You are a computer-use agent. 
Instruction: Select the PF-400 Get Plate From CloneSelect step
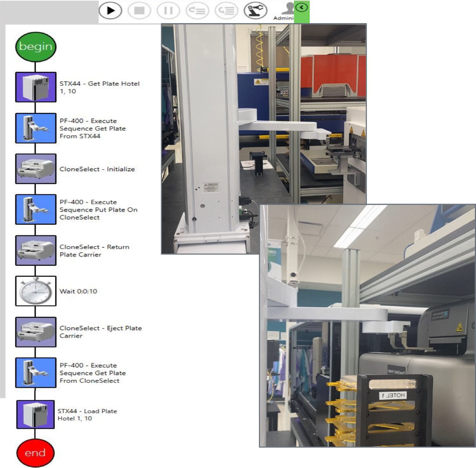[35, 373]
